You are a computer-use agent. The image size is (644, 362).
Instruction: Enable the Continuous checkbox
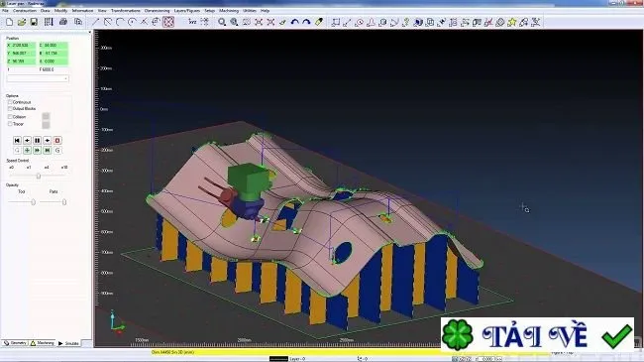click(x=10, y=102)
